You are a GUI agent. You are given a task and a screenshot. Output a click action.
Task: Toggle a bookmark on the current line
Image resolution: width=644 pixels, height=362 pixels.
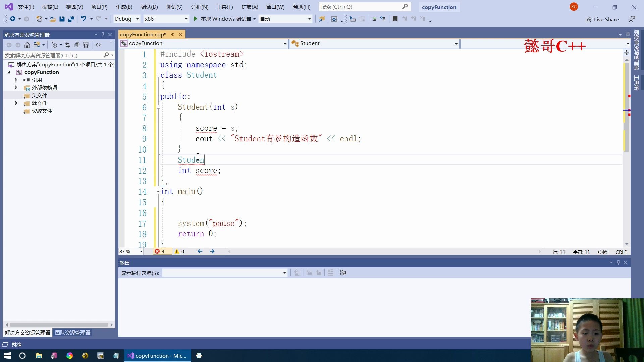(395, 19)
